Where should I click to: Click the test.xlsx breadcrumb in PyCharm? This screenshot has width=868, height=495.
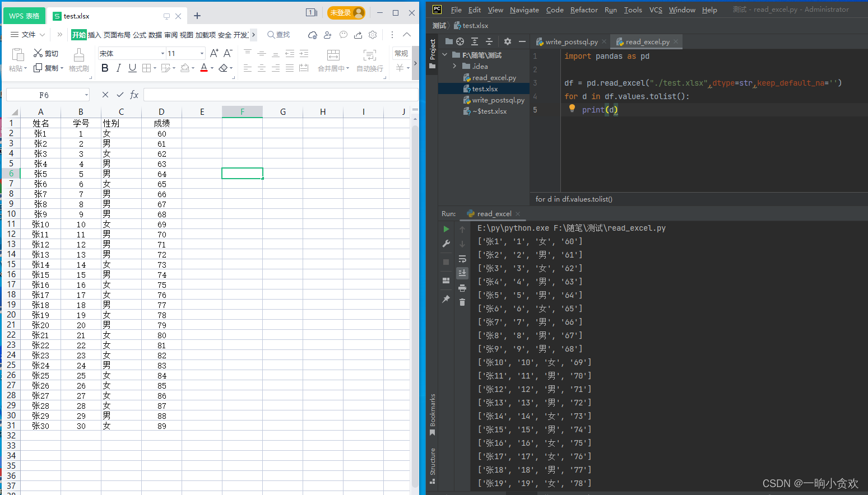[x=471, y=26]
